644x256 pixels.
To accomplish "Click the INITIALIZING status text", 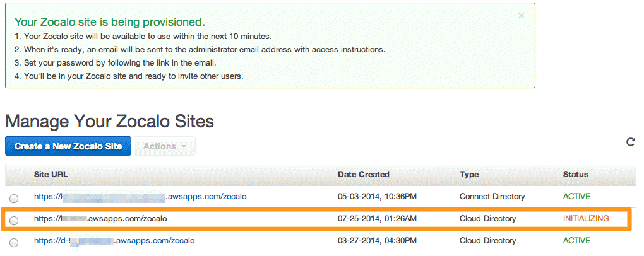I will pyautogui.click(x=586, y=219).
